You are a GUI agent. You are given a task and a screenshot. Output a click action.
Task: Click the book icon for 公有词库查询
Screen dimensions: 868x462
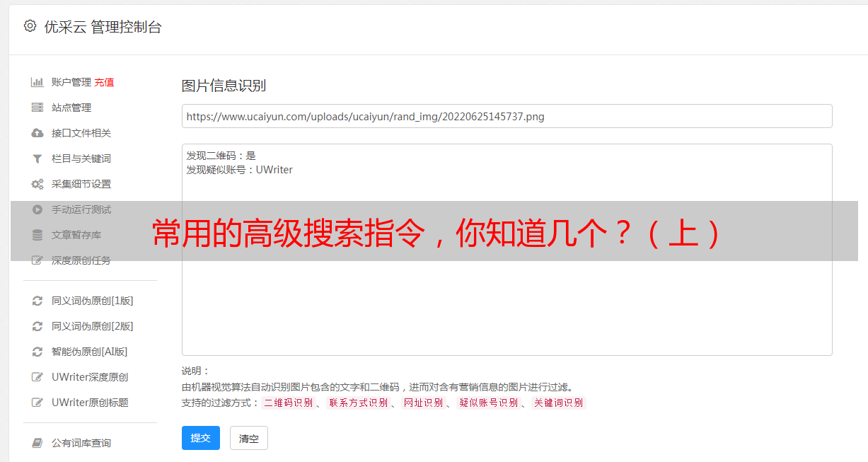pos(37,443)
